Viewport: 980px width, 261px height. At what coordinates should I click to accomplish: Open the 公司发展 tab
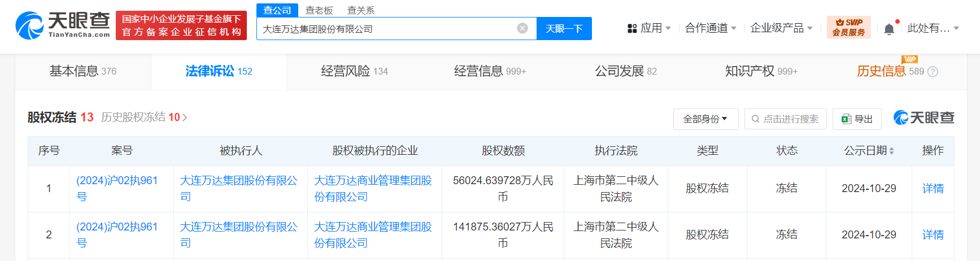tap(626, 71)
